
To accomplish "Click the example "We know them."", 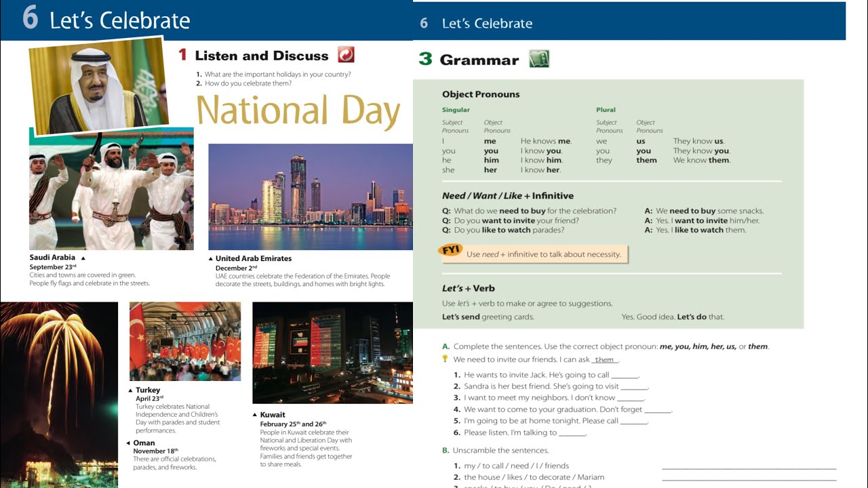I will [701, 161].
